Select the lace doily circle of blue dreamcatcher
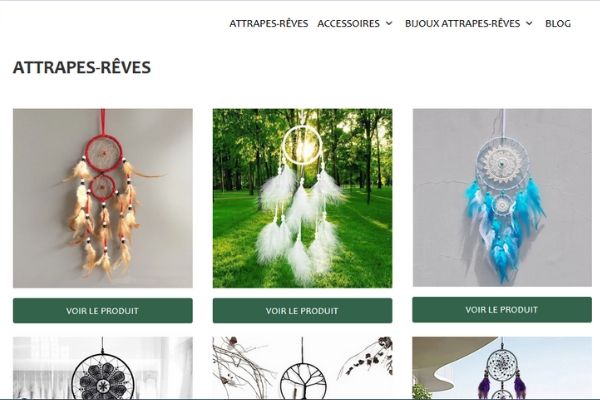The image size is (600, 400). pyautogui.click(x=502, y=164)
